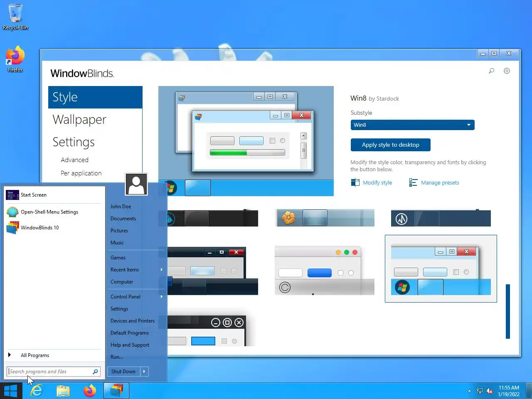Click the Modify style link
The height and width of the screenshot is (399, 532).
click(x=377, y=182)
